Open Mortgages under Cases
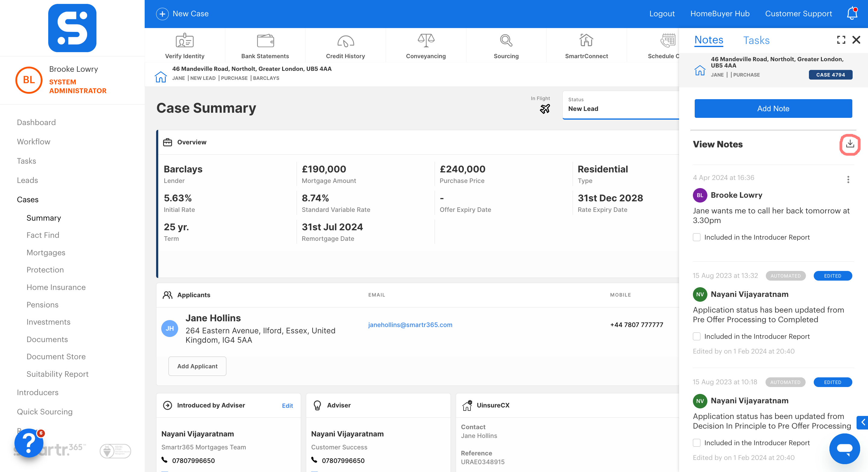The width and height of the screenshot is (868, 472). pyautogui.click(x=46, y=253)
